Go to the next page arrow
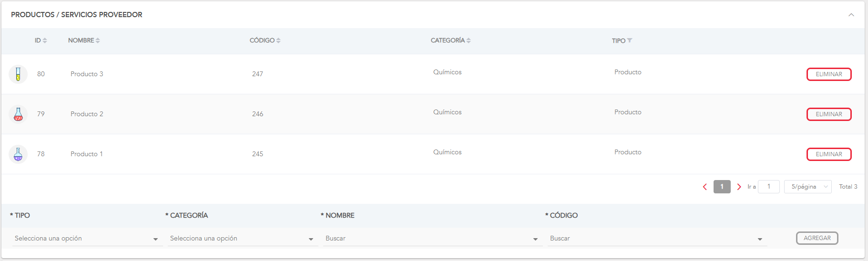 (739, 187)
